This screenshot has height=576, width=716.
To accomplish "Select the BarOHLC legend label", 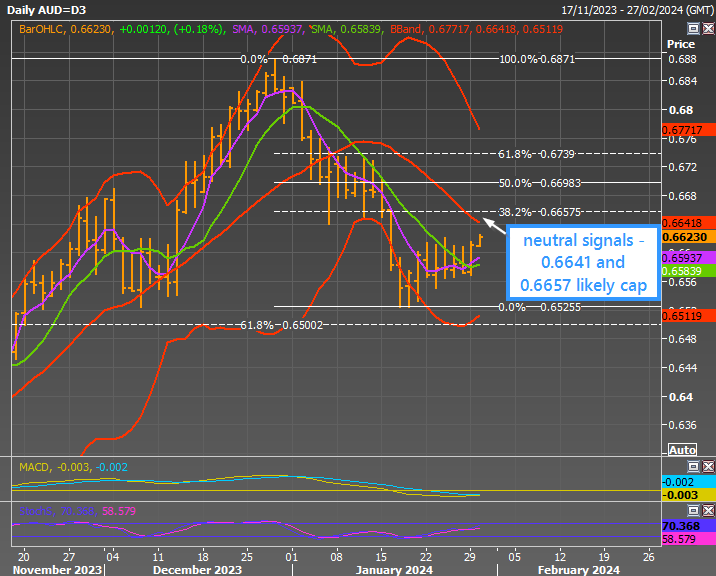I will pos(42,29).
